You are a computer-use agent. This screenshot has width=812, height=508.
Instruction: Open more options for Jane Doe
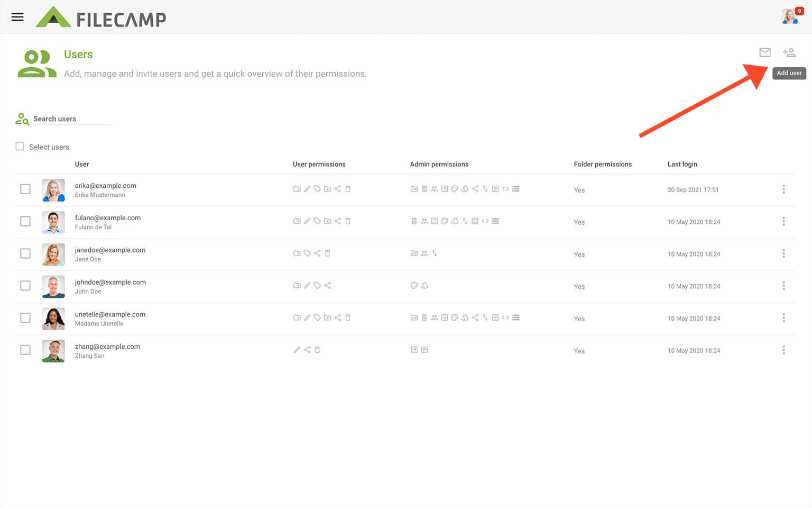point(783,254)
